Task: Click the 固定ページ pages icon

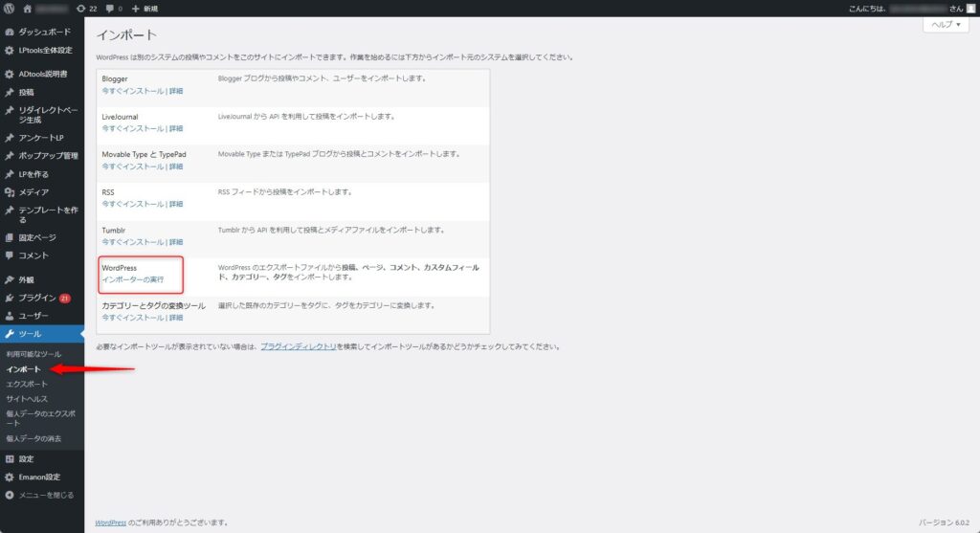Action: pos(9,237)
